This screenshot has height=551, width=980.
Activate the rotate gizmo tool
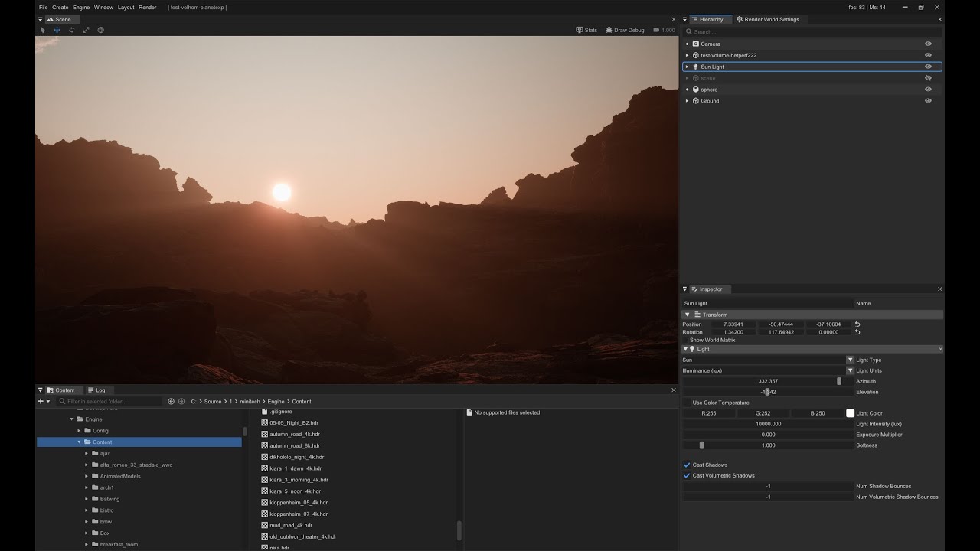[71, 30]
